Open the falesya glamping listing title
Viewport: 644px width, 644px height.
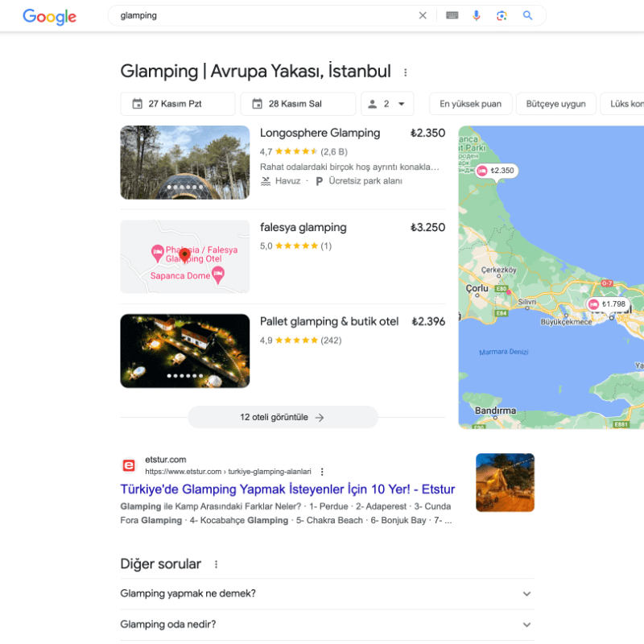pyautogui.click(x=303, y=228)
